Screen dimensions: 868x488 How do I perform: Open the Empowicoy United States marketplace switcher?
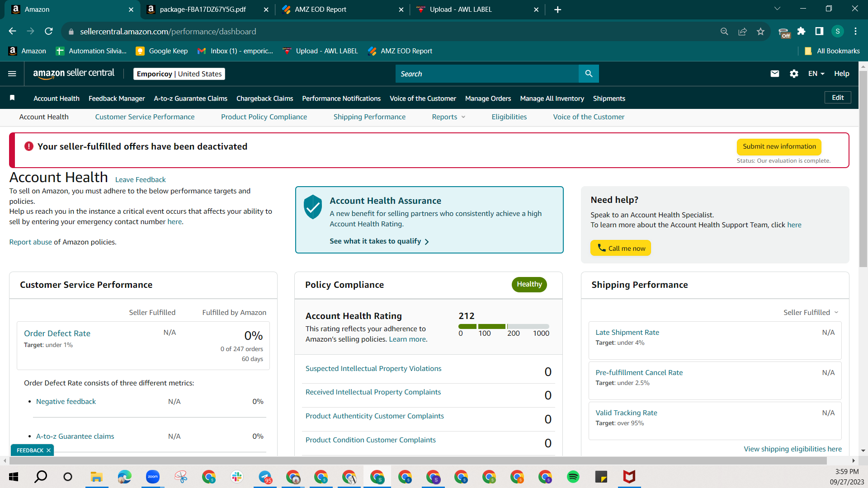(x=179, y=74)
